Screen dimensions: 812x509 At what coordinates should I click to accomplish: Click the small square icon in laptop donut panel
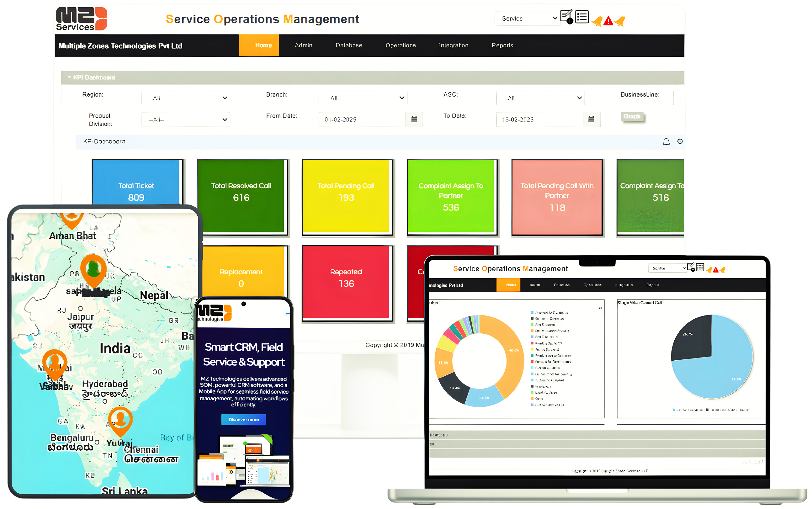600,308
